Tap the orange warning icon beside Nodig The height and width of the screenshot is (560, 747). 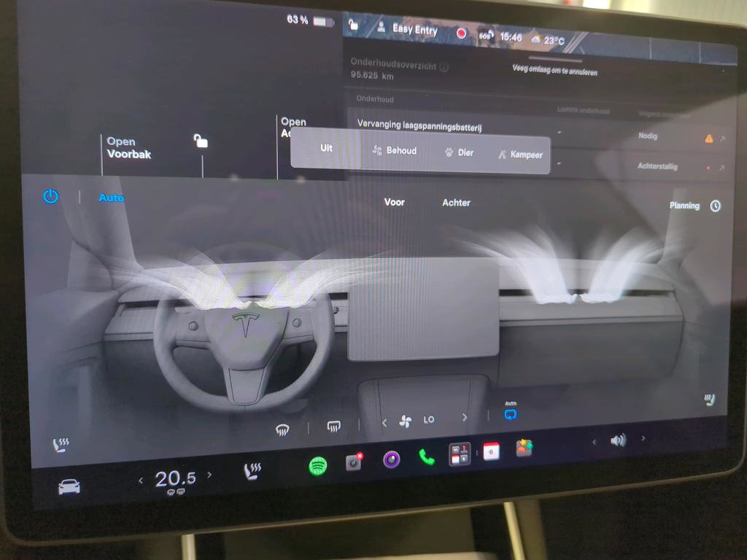click(x=709, y=139)
